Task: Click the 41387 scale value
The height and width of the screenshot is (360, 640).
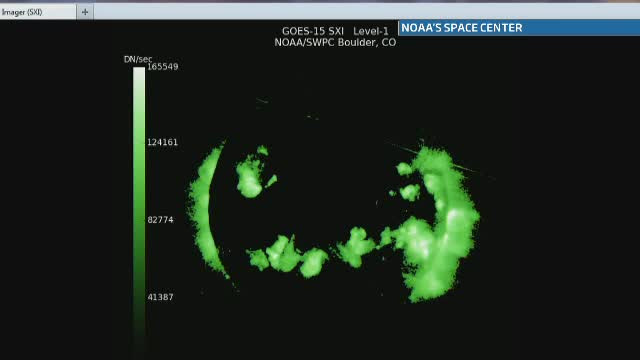Action: pos(160,297)
